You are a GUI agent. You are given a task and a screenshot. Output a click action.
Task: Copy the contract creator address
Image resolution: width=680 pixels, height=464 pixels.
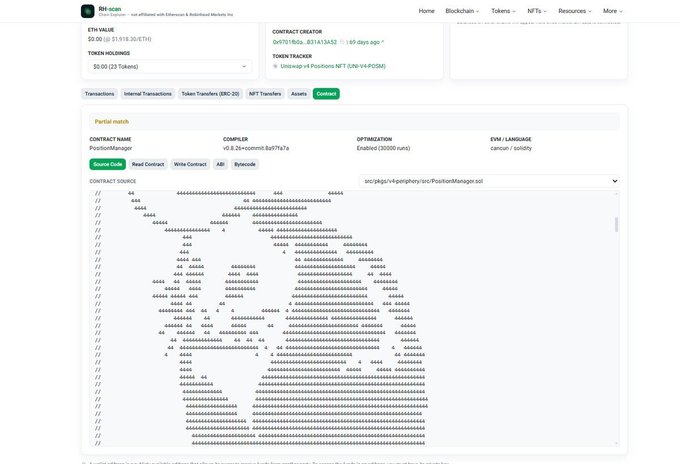pos(342,42)
